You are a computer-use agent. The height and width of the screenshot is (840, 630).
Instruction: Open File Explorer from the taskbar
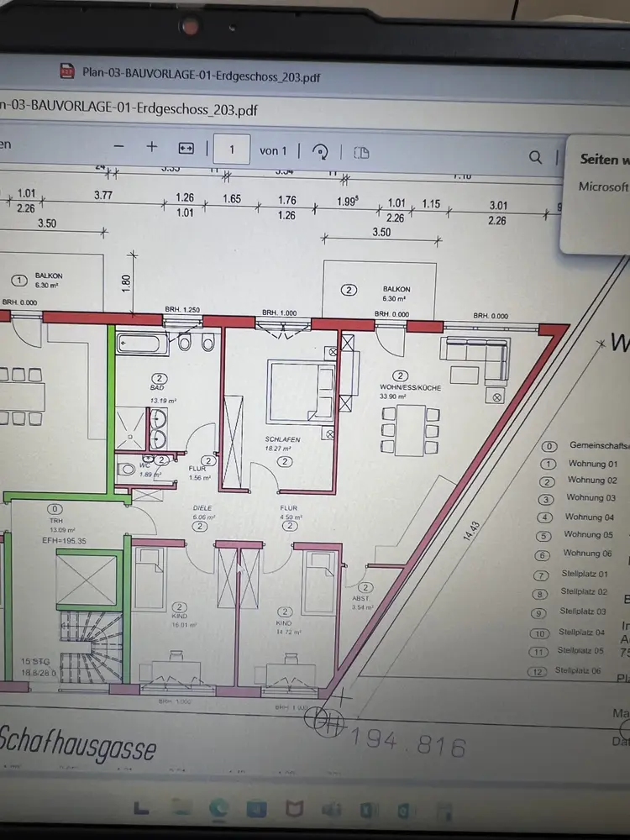tap(181, 806)
